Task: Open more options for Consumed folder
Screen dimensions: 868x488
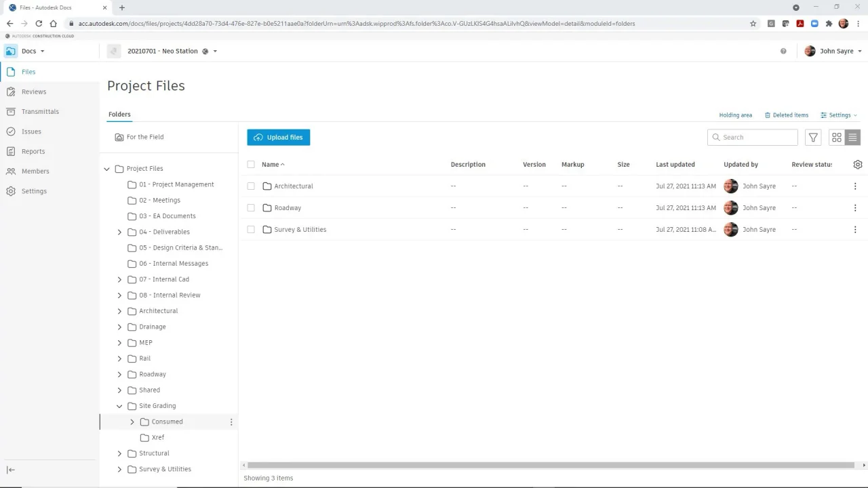Action: pyautogui.click(x=231, y=422)
